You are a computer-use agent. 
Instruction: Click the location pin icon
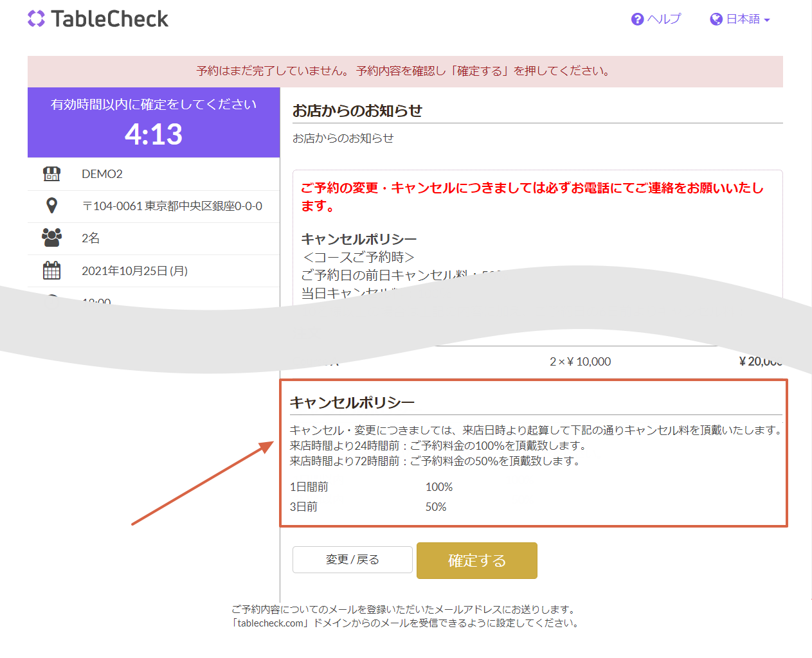[x=51, y=206]
